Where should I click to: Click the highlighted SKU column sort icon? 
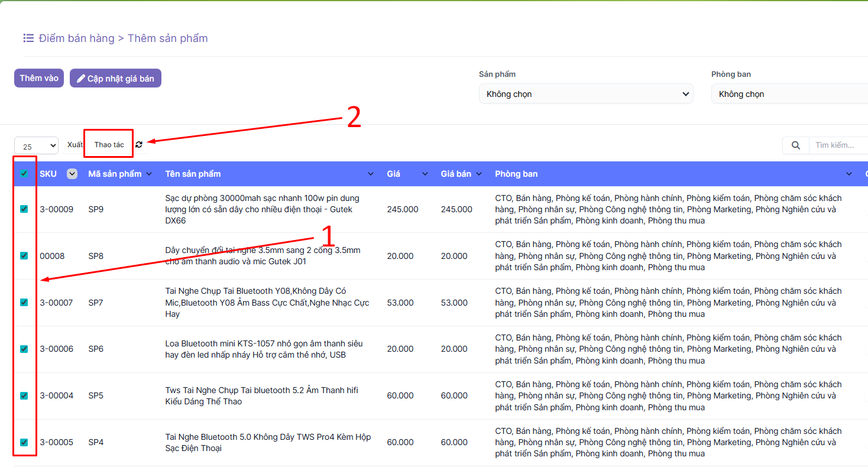(72, 174)
